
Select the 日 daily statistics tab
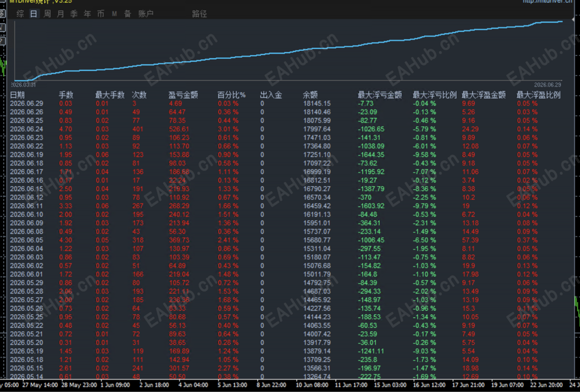tap(33, 14)
